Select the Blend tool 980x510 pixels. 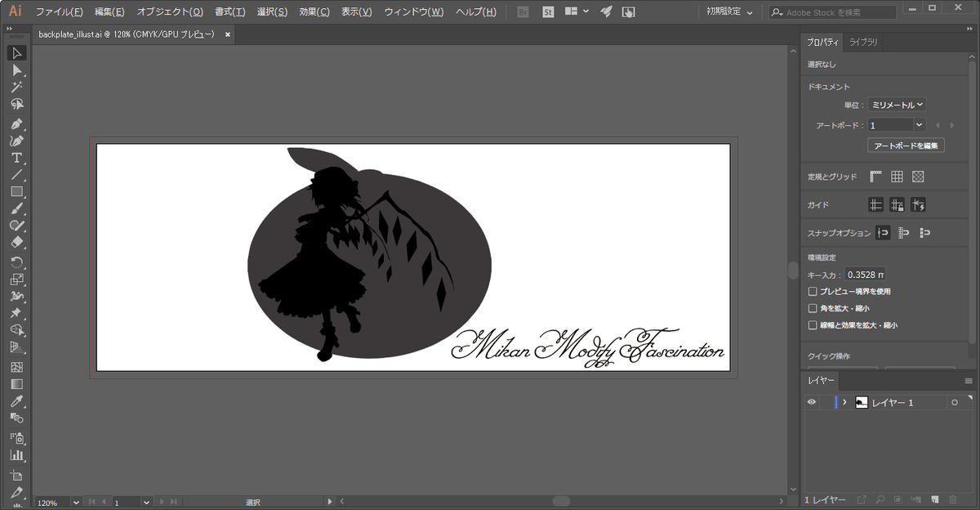[x=16, y=418]
